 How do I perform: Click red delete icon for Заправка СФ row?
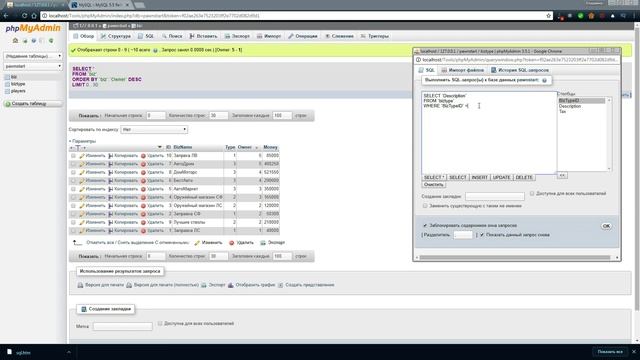(x=143, y=214)
